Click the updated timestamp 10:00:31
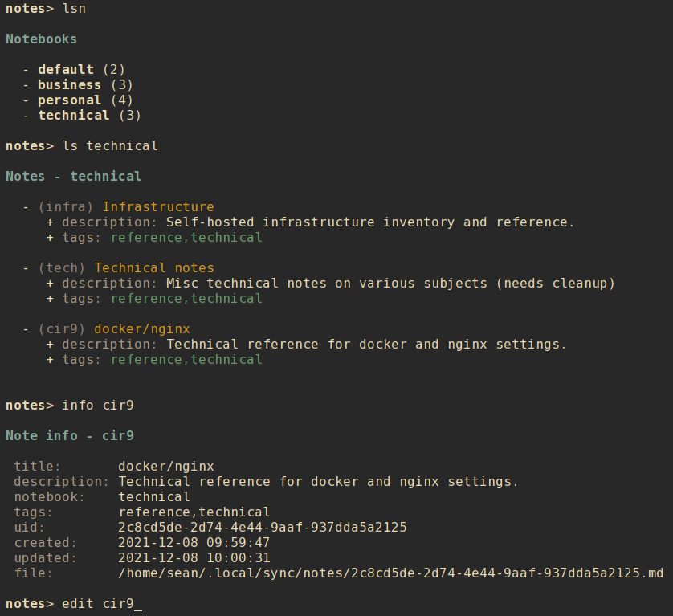 click(194, 558)
